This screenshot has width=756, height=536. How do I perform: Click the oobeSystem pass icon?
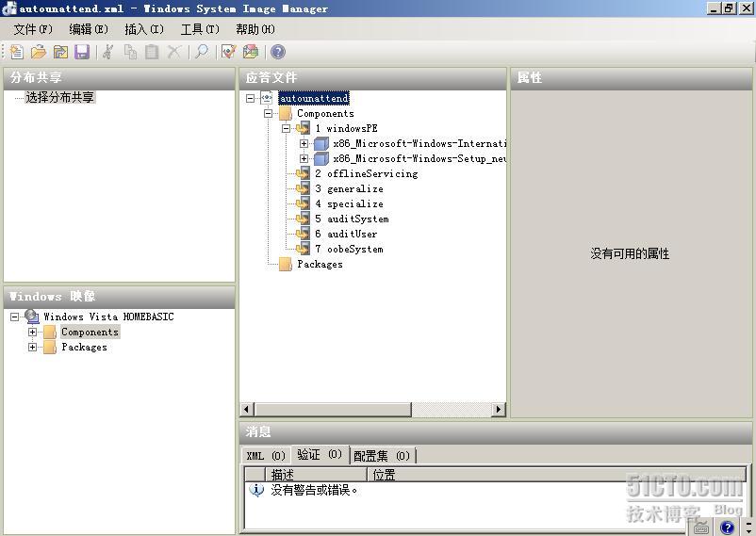(x=303, y=249)
